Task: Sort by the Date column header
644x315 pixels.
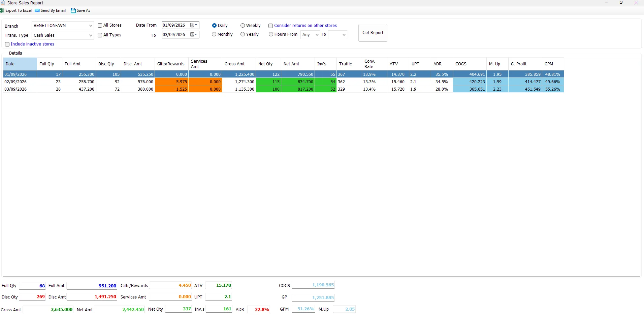Action: (20, 64)
